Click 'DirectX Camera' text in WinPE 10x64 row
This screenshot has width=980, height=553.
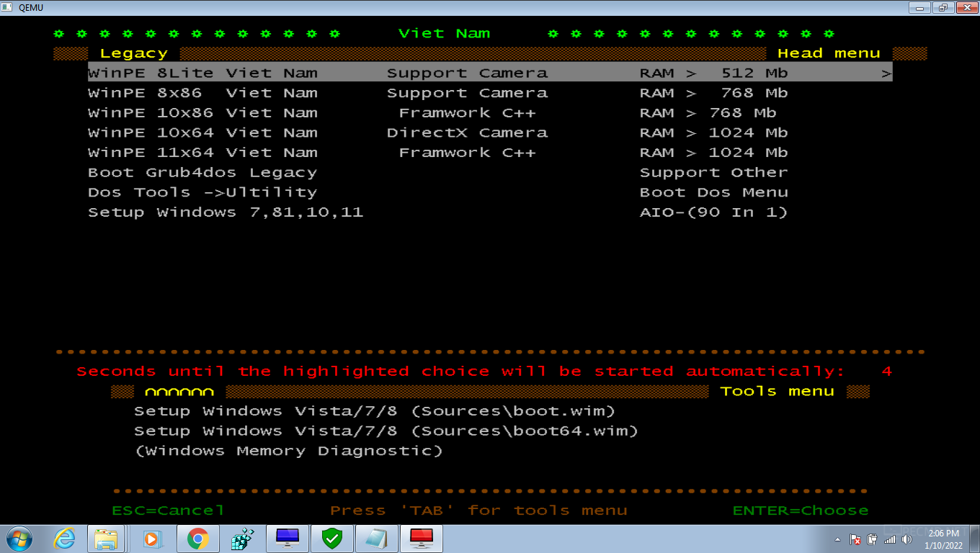click(467, 132)
